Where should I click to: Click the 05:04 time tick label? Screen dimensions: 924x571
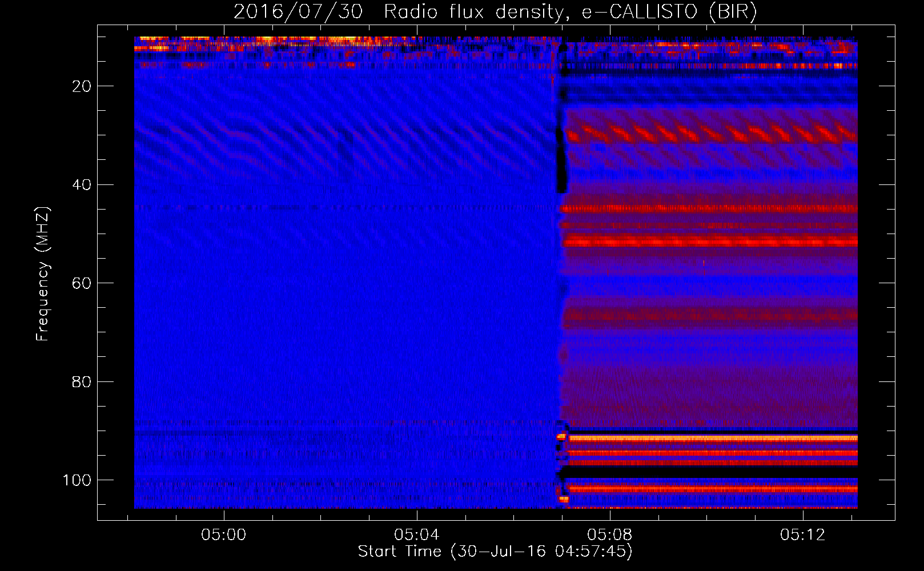[x=417, y=535]
